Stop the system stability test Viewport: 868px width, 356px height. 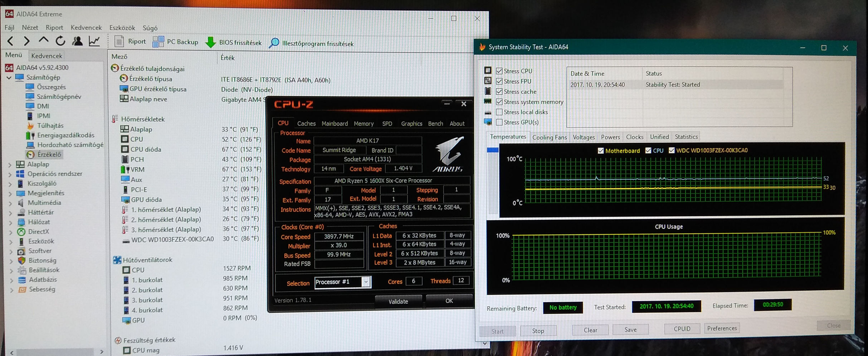538,331
